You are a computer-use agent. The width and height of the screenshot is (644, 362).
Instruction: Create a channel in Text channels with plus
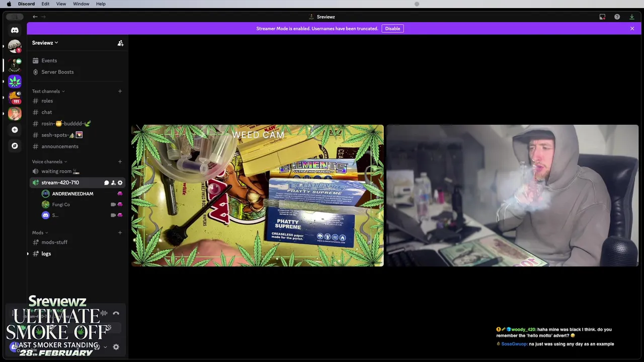click(x=120, y=91)
